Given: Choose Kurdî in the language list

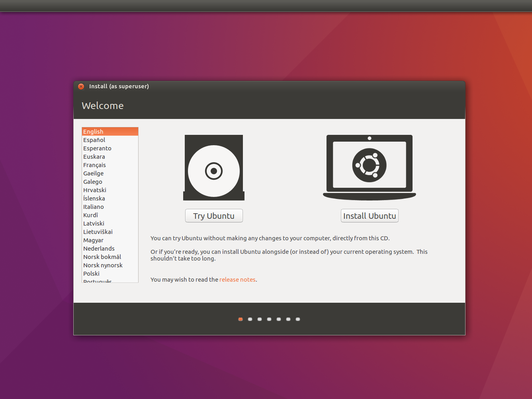Looking at the screenshot, I should point(110,215).
